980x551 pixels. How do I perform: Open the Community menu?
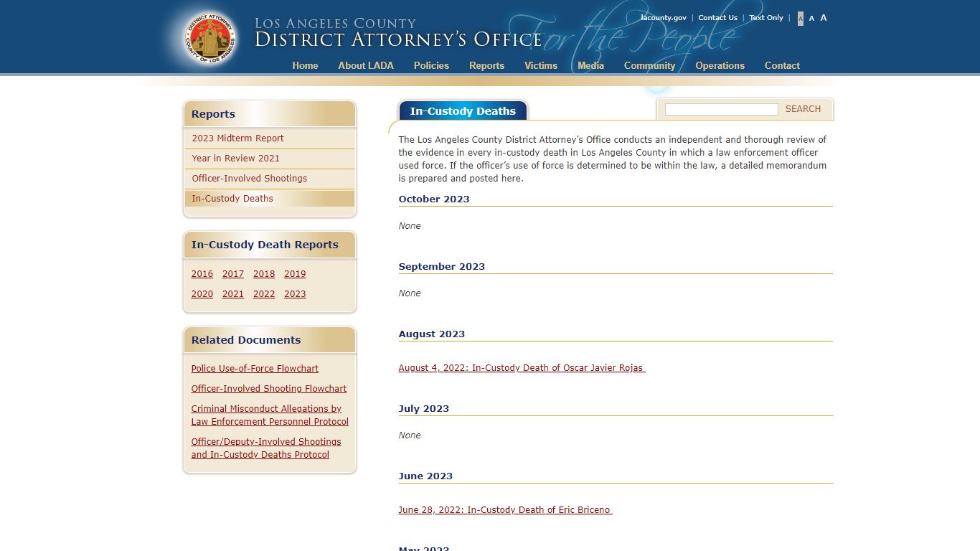click(x=649, y=65)
